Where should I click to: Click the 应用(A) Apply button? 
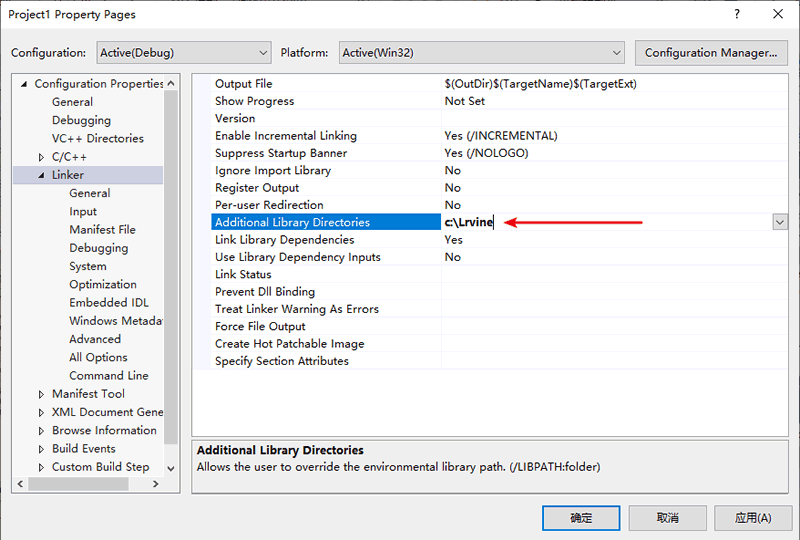(753, 518)
